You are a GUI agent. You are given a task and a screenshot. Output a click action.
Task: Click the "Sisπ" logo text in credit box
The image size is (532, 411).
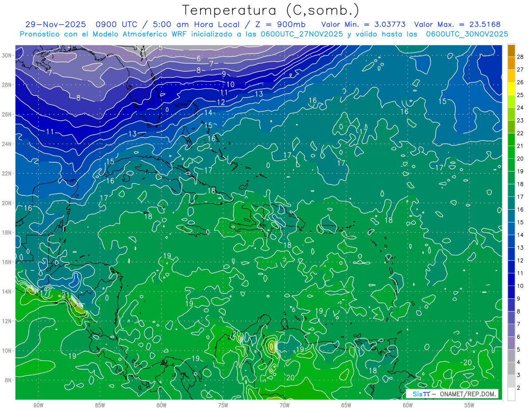tap(421, 394)
